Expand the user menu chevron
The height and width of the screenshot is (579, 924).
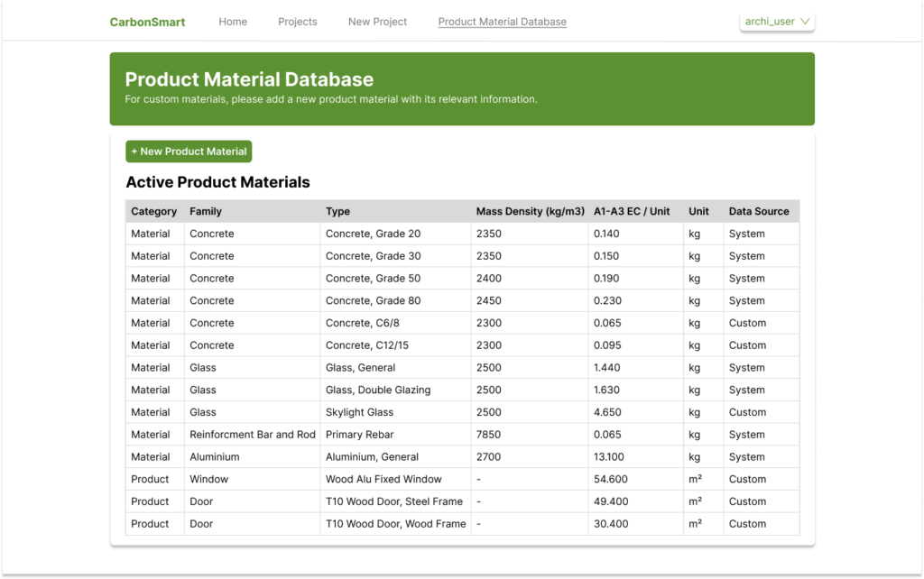point(806,21)
